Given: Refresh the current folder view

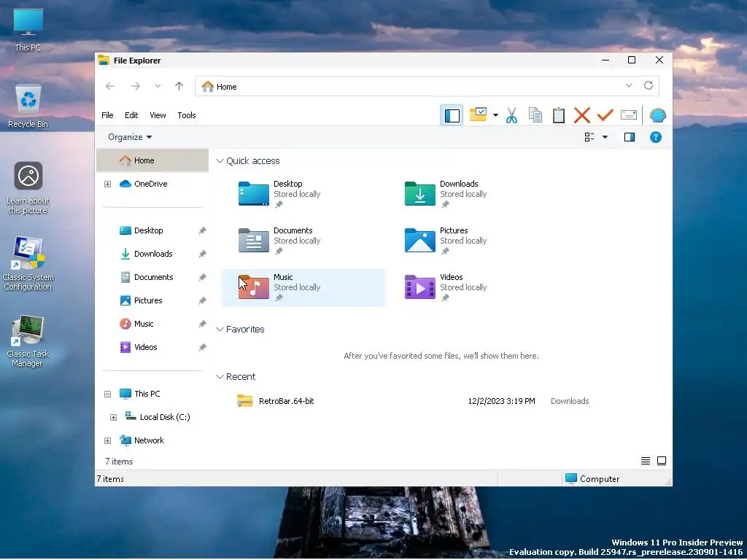Looking at the screenshot, I should pos(649,85).
